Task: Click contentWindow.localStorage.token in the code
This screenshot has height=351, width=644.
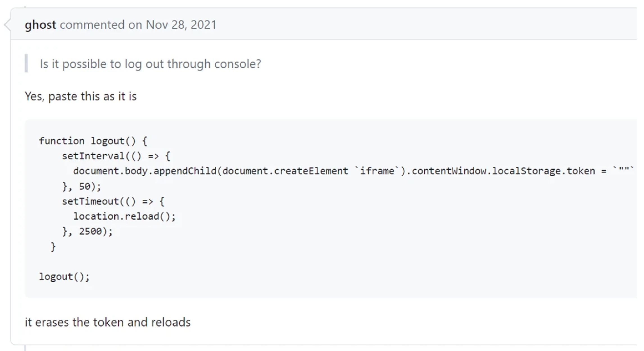Action: [503, 171]
